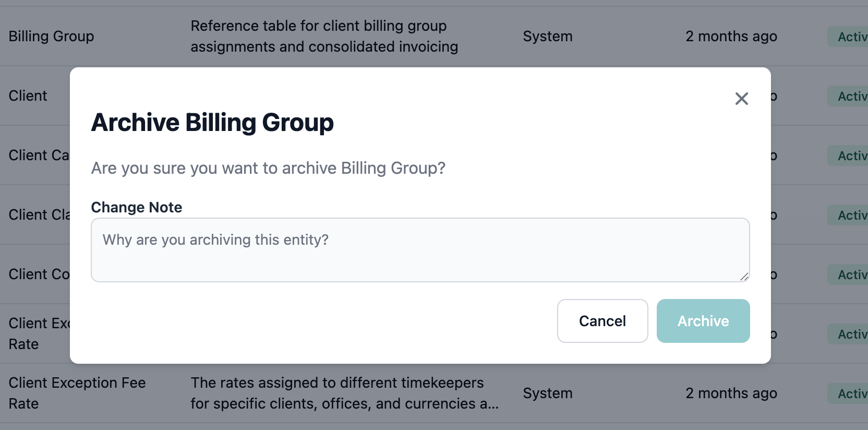Focus the Change Note text area

[420, 250]
